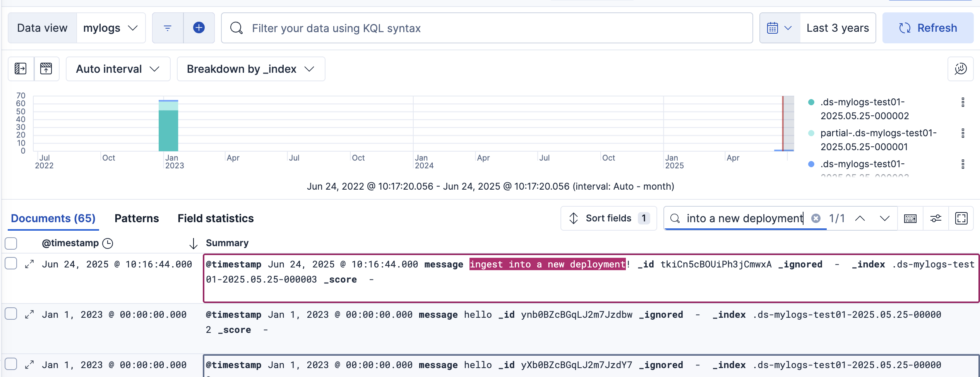Open keyboard shortcuts icon
The height and width of the screenshot is (377, 980).
[x=910, y=218]
